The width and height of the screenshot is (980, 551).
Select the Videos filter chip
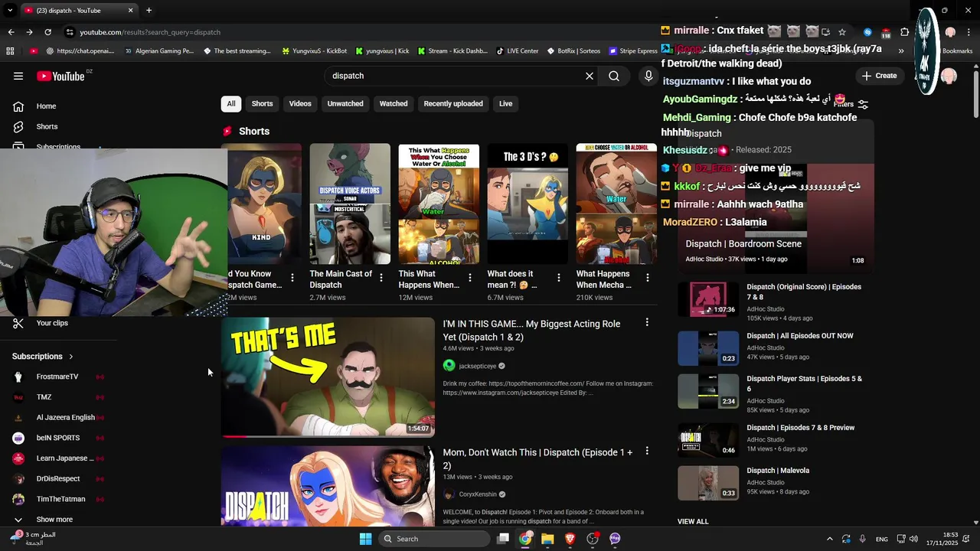pyautogui.click(x=300, y=103)
